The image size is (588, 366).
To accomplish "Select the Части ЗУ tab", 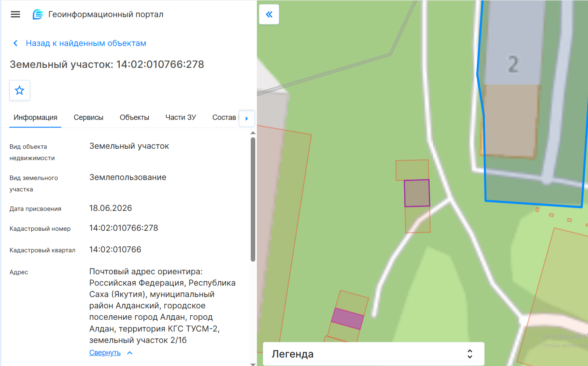I will coord(181,117).
